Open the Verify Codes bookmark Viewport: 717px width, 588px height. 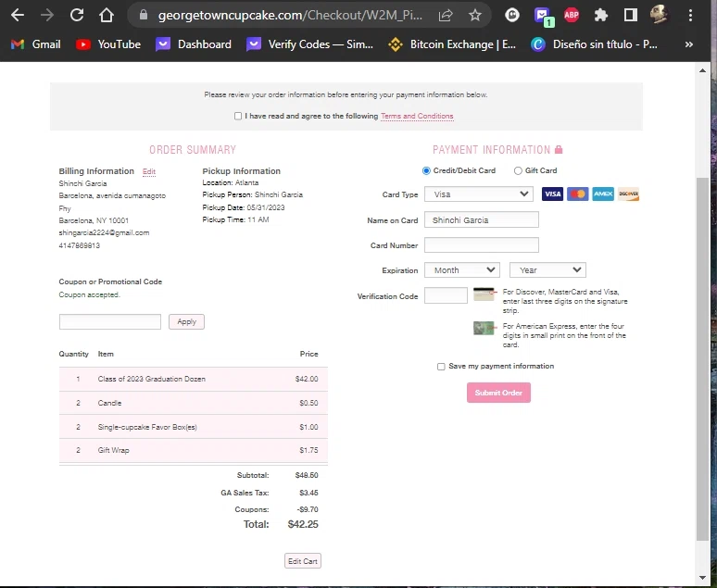pos(309,44)
